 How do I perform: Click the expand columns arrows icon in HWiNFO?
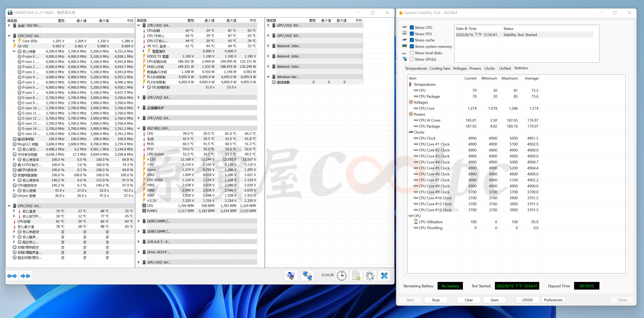click(x=12, y=276)
